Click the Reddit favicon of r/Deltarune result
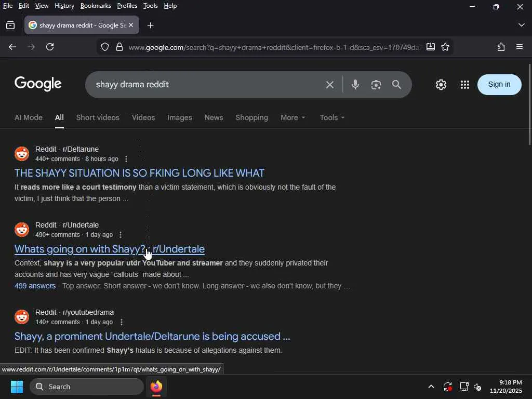The width and height of the screenshot is (532, 399). [22, 154]
